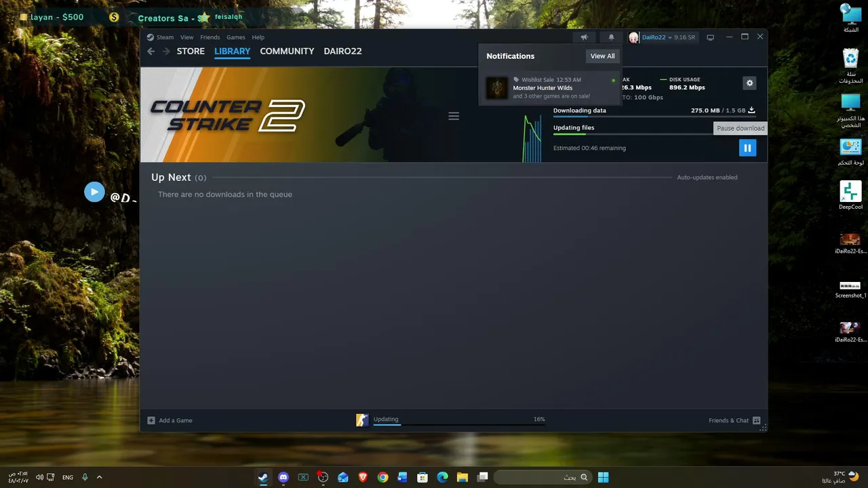Click View All notifications button

(602, 56)
